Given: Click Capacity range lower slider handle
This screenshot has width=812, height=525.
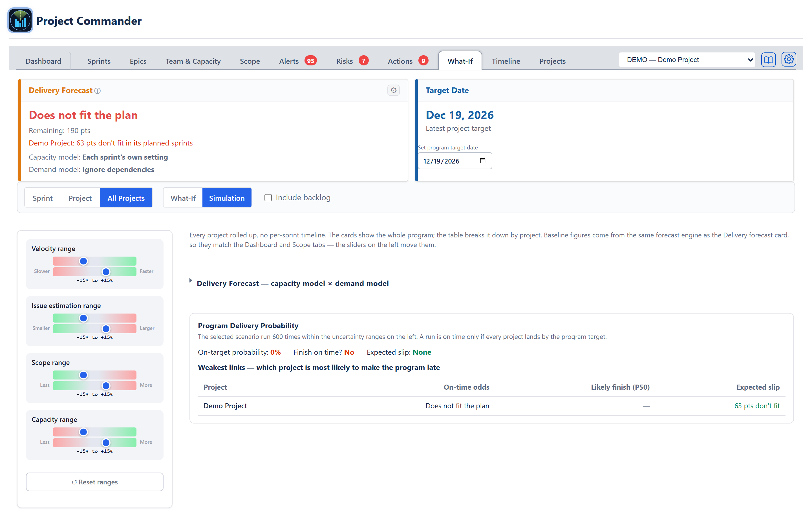Looking at the screenshot, I should click(x=106, y=442).
